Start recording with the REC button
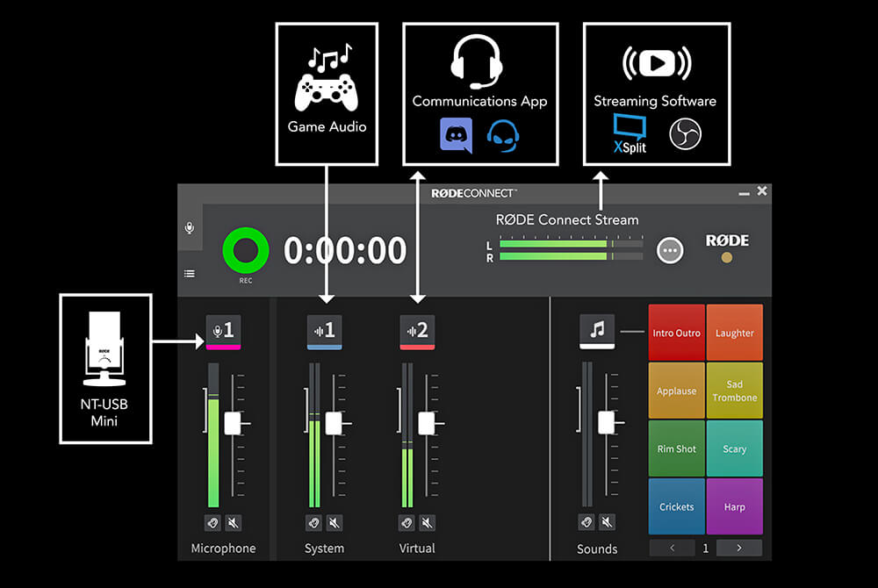 click(245, 250)
